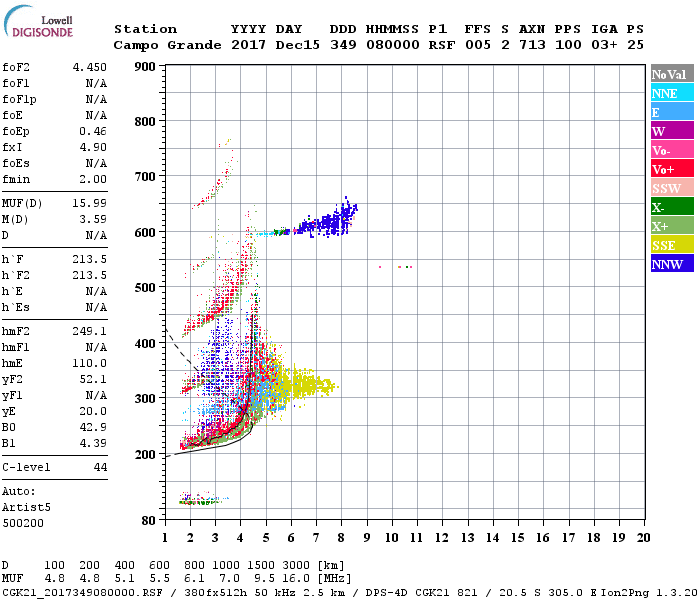Image resolution: width=700 pixels, height=600 pixels.
Task: Click the 5 MHz x-axis label
Action: tap(266, 538)
